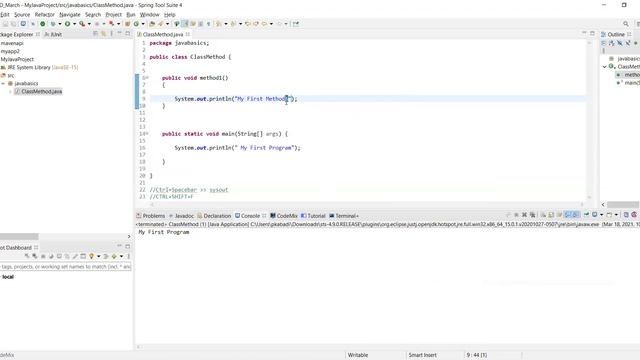The width and height of the screenshot is (640, 360).
Task: Click the Open Type icon in toolbar
Action: tap(152, 24)
